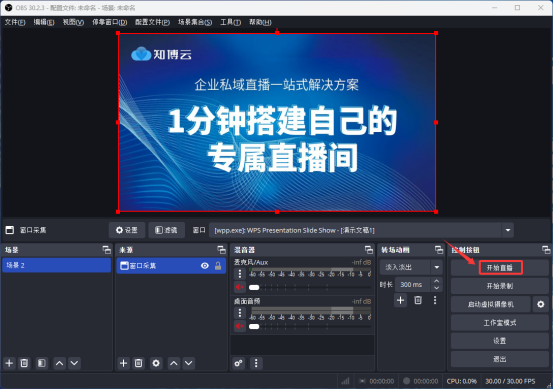This screenshot has height=390, width=553.
Task: Click the 退出 button
Action: pos(500,359)
